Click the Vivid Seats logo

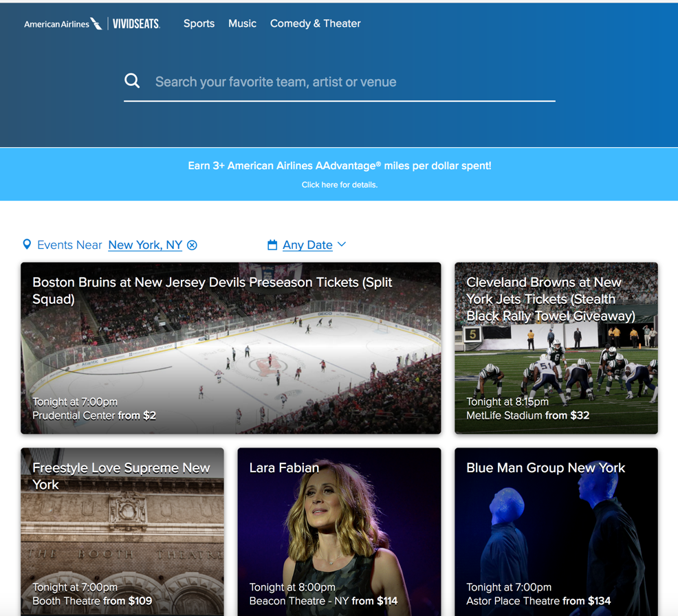(x=136, y=24)
